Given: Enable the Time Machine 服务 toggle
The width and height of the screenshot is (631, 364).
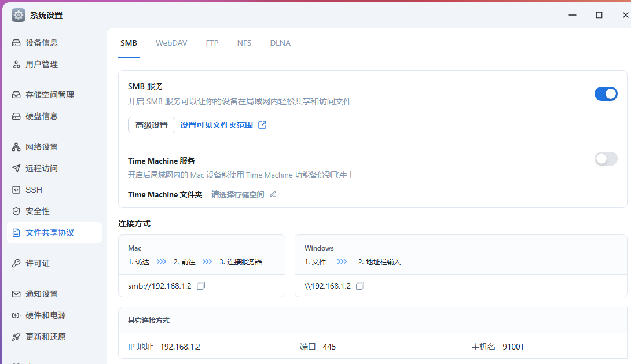Looking at the screenshot, I should pyautogui.click(x=606, y=159).
